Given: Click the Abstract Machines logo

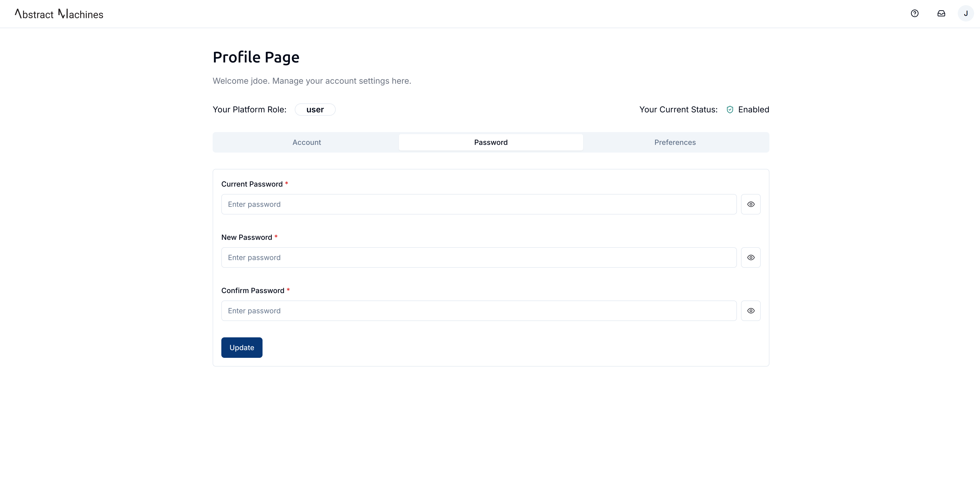Looking at the screenshot, I should click(x=59, y=14).
